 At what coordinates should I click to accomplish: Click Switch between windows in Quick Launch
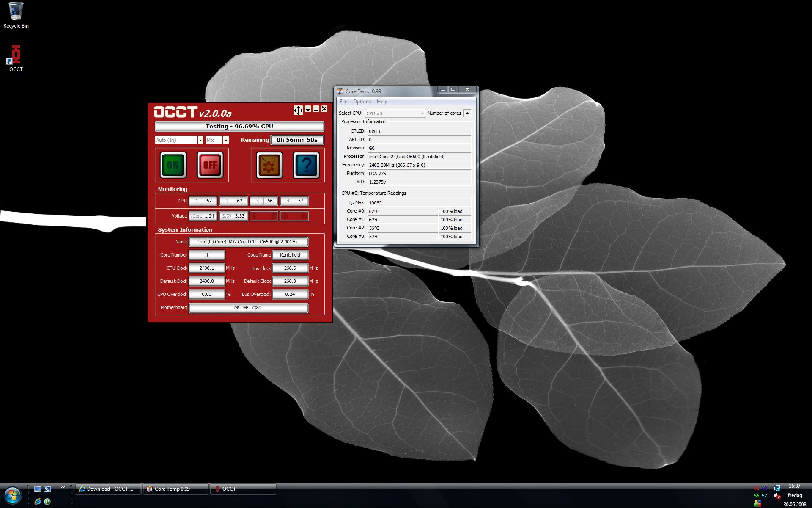point(47,489)
